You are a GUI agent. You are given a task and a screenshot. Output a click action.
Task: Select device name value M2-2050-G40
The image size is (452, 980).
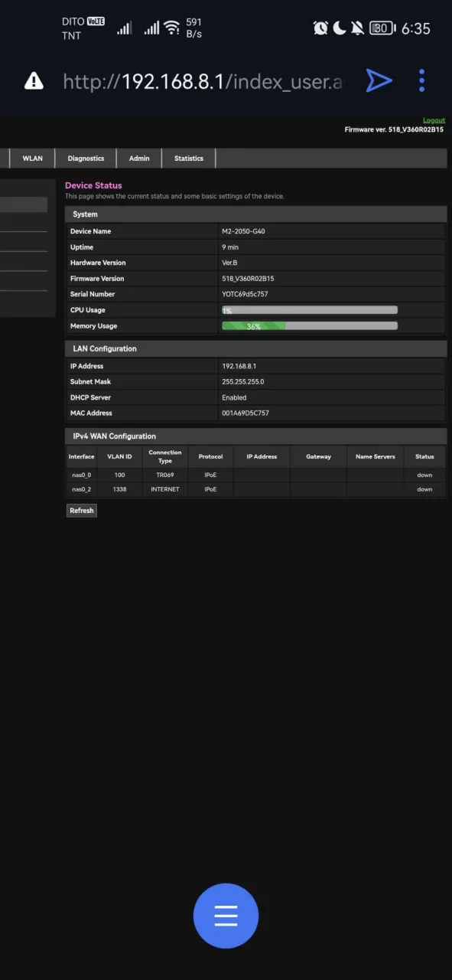click(243, 231)
